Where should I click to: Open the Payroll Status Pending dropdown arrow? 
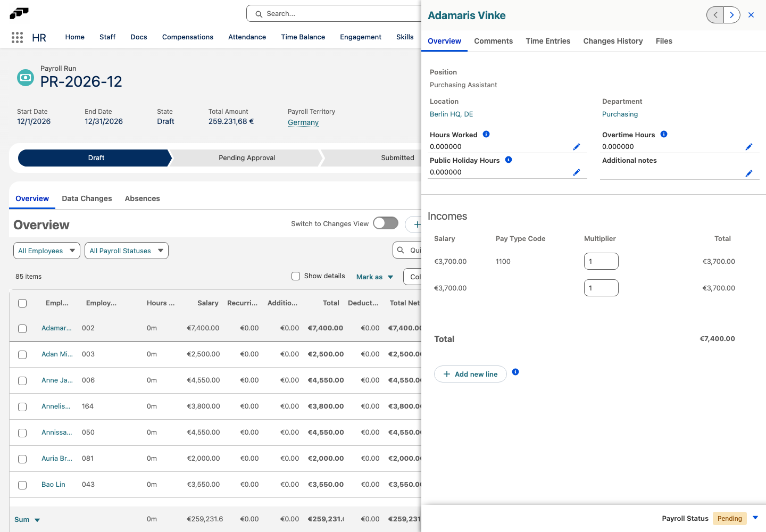point(755,518)
